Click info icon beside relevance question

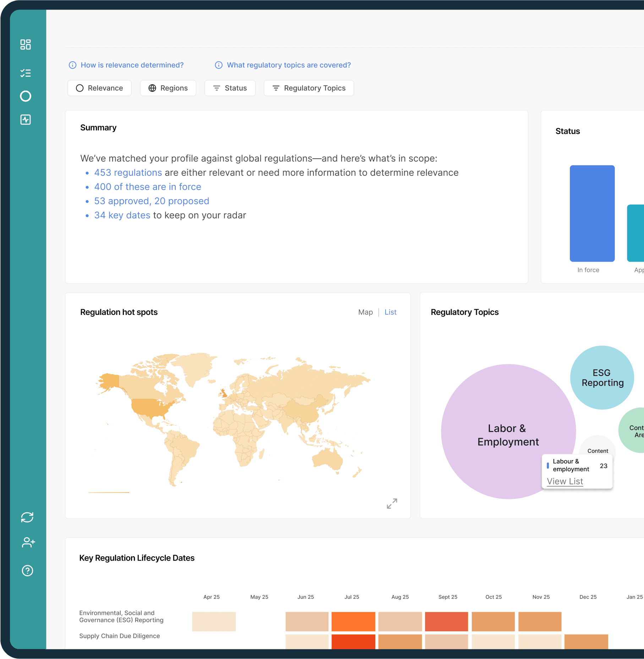pyautogui.click(x=72, y=65)
